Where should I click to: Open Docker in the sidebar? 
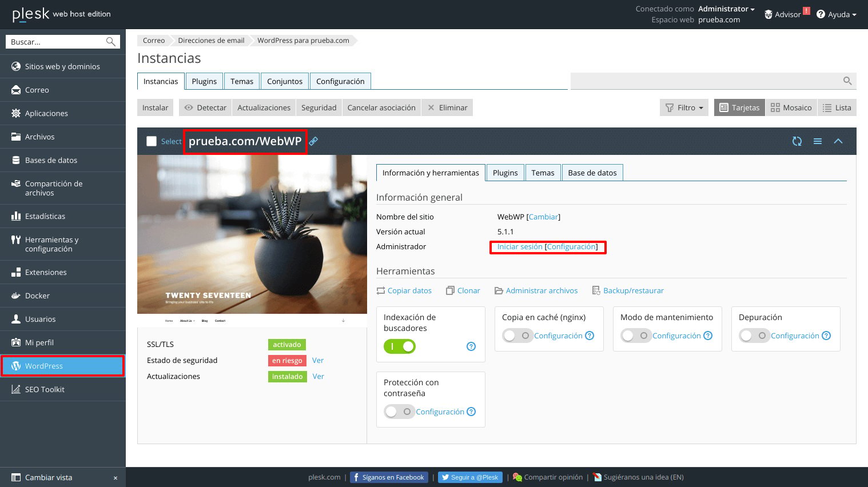[x=62, y=296]
